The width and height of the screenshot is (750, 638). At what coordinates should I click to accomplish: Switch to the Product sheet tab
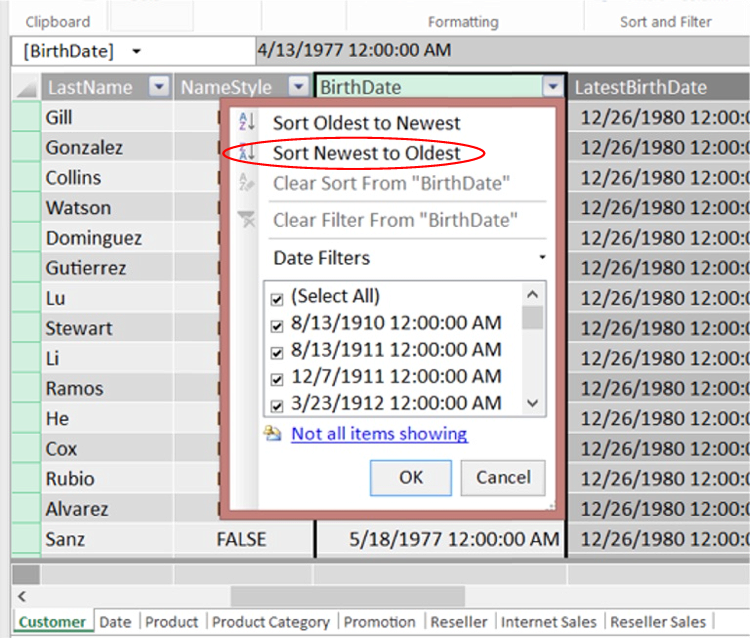(x=172, y=622)
